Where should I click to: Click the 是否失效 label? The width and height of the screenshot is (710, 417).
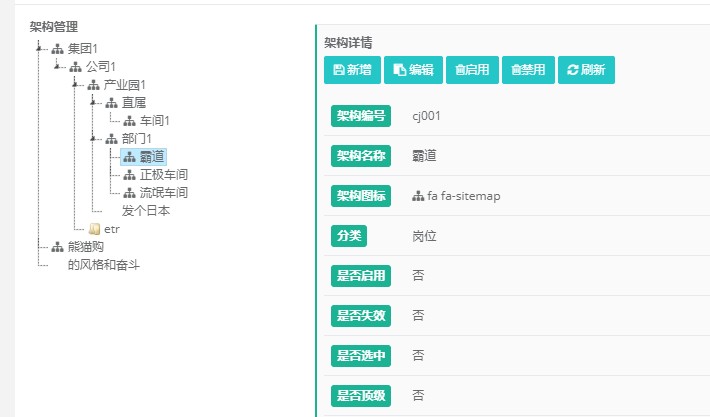(361, 316)
